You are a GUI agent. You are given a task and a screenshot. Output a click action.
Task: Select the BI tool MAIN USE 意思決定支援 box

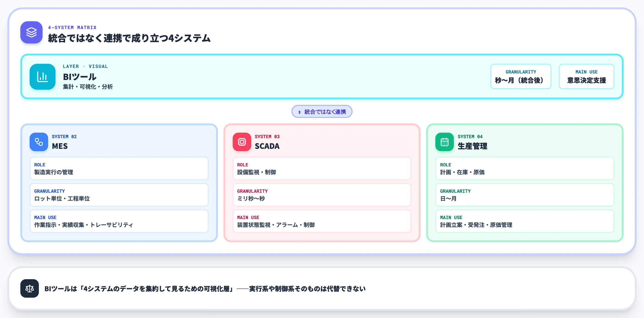[x=586, y=76]
